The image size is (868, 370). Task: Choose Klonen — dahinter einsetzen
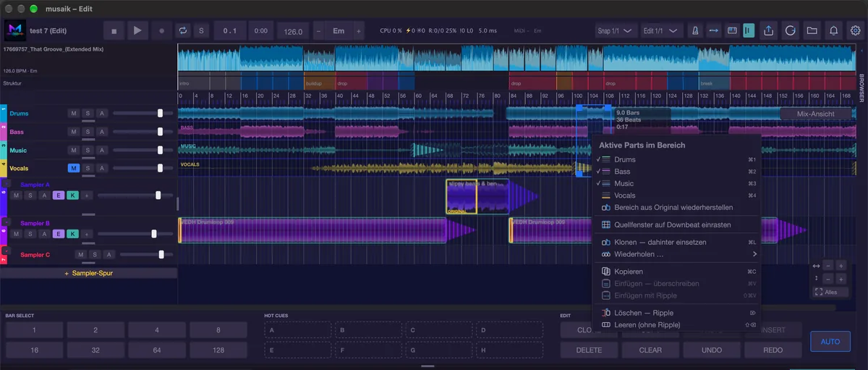click(676, 242)
